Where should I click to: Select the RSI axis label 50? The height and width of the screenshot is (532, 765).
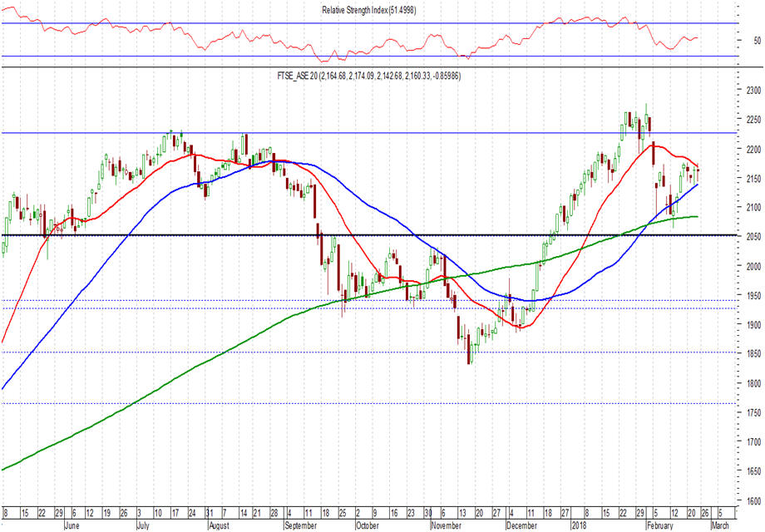click(758, 41)
